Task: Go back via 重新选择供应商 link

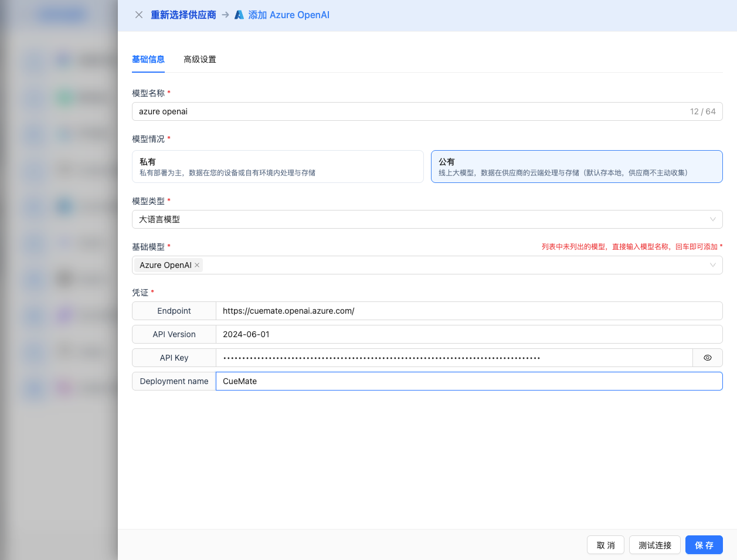Action: pyautogui.click(x=184, y=15)
